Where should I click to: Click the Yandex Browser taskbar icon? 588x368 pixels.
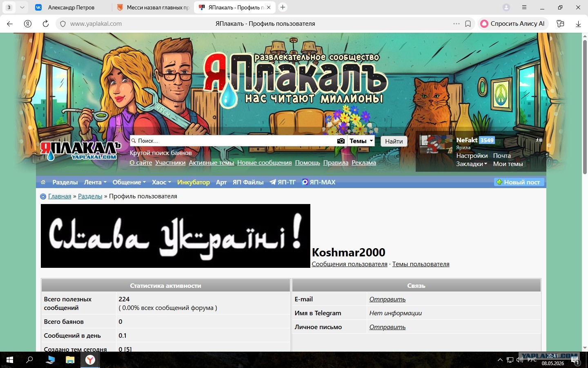pyautogui.click(x=90, y=360)
